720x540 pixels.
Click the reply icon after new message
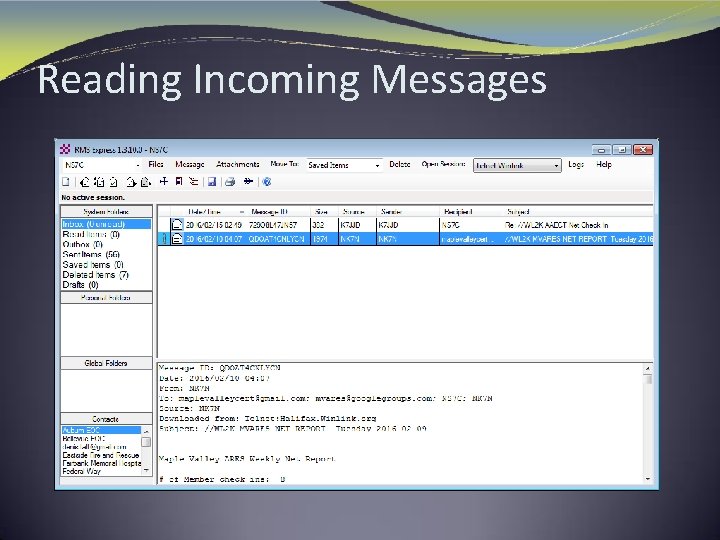coord(84,182)
